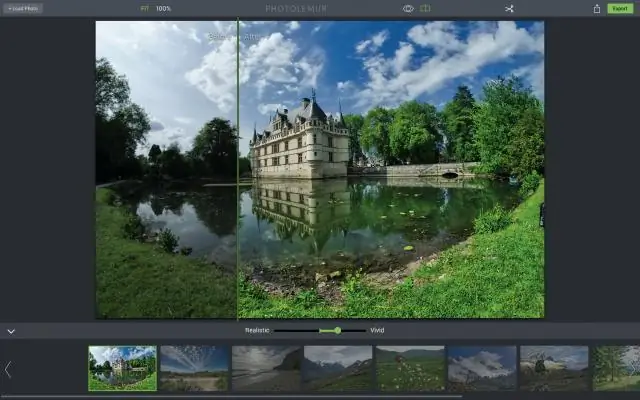This screenshot has height=400, width=640.
Task: Click the Realistic to Vivid slider handle
Action: click(x=337, y=330)
